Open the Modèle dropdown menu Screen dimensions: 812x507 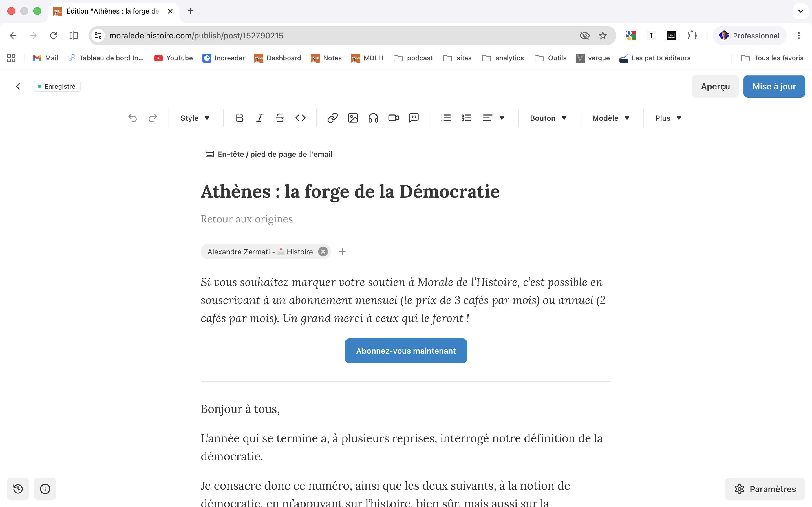[x=611, y=118]
